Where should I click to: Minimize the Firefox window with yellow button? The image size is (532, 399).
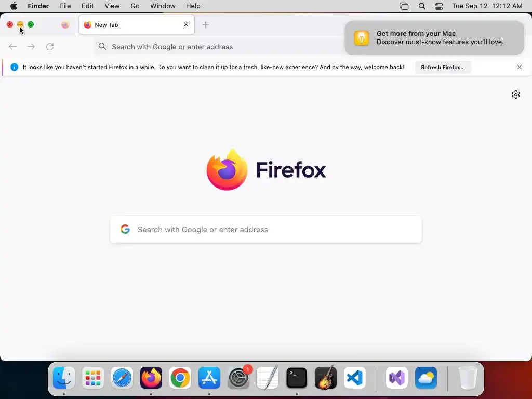pyautogui.click(x=20, y=24)
